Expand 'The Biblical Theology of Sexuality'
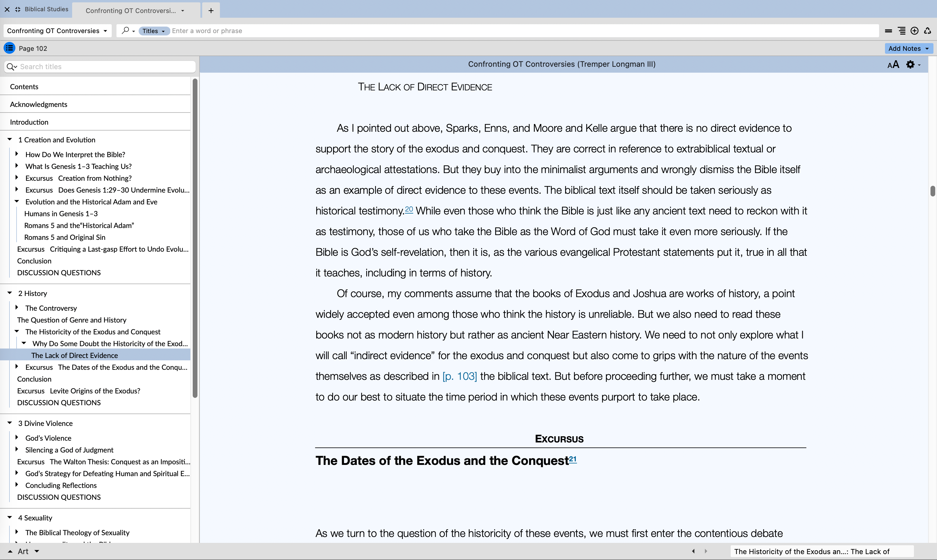The image size is (937, 560). 17,532
